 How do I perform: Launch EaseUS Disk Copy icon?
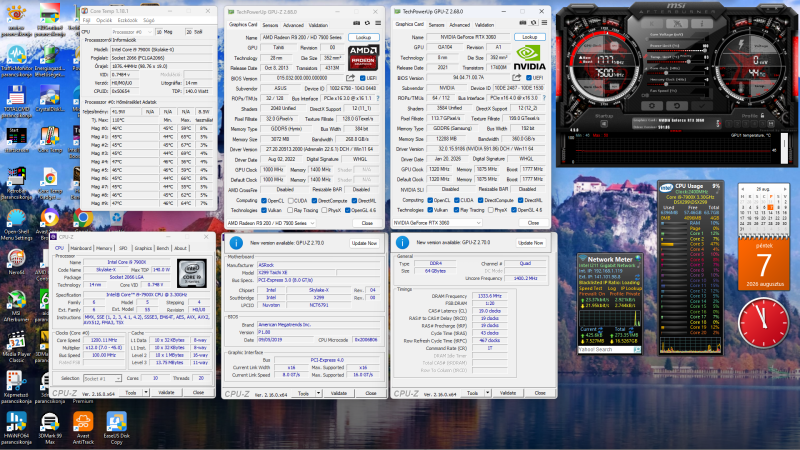point(116,429)
